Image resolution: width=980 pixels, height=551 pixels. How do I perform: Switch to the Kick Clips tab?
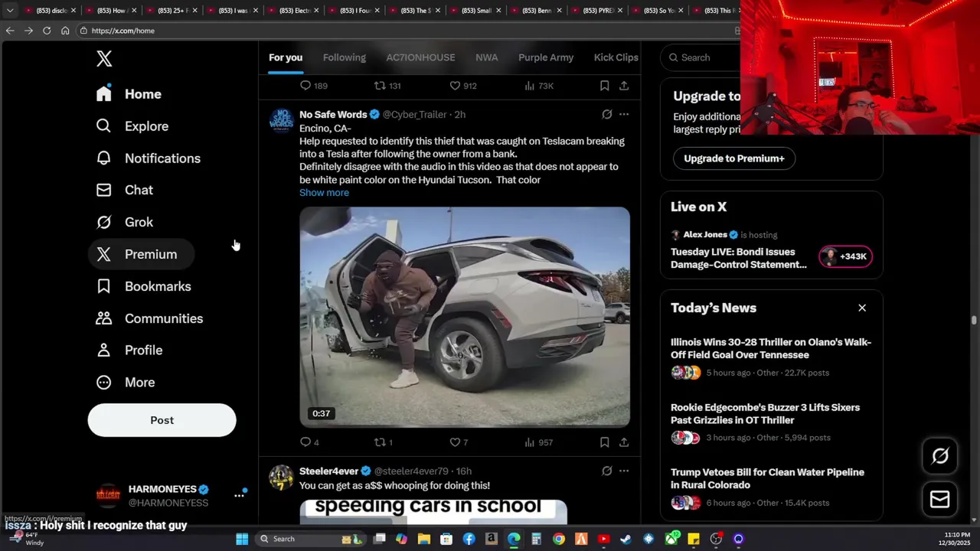click(616, 57)
